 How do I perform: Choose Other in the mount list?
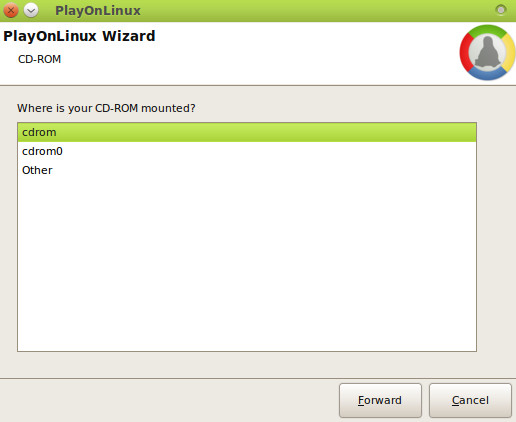coord(247,170)
